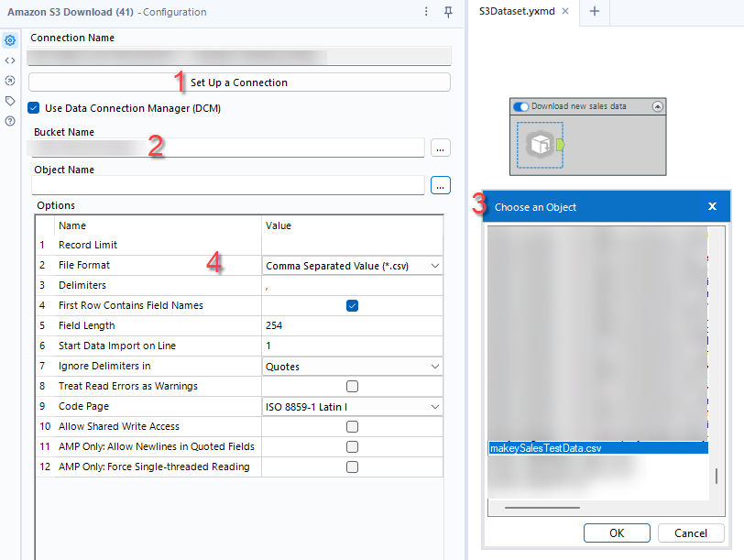Click the Help question mark icon
Image resolution: width=744 pixels, height=560 pixels.
coord(10,121)
